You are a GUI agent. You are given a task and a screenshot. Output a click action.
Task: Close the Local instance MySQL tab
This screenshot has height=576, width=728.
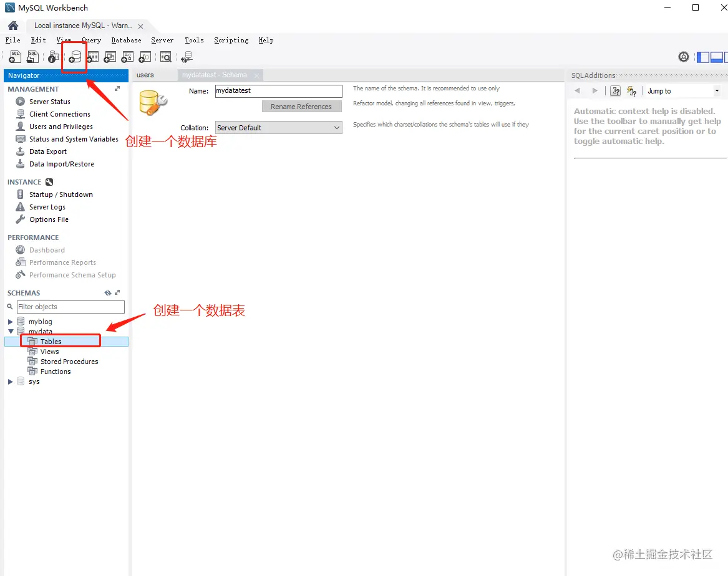tap(141, 26)
